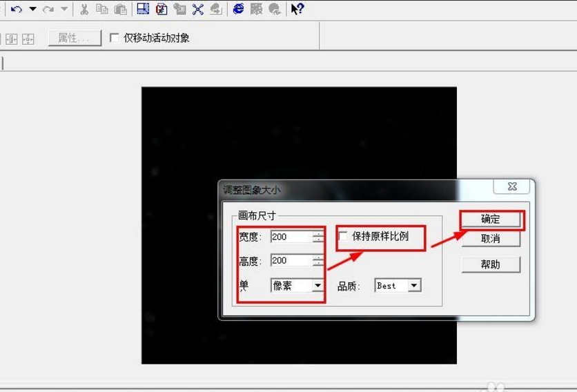
Task: Click the greyed image icon after GIF
Action: coord(179,9)
